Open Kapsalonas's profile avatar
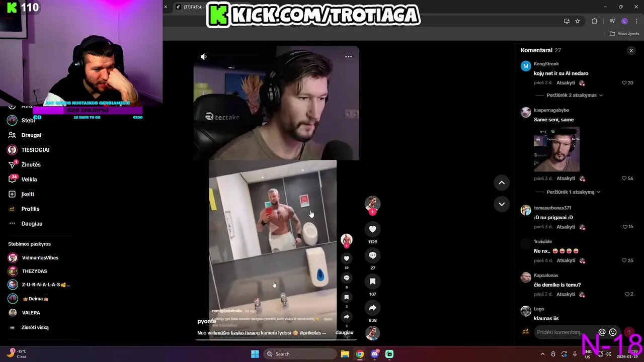644x362 pixels. [x=526, y=278]
